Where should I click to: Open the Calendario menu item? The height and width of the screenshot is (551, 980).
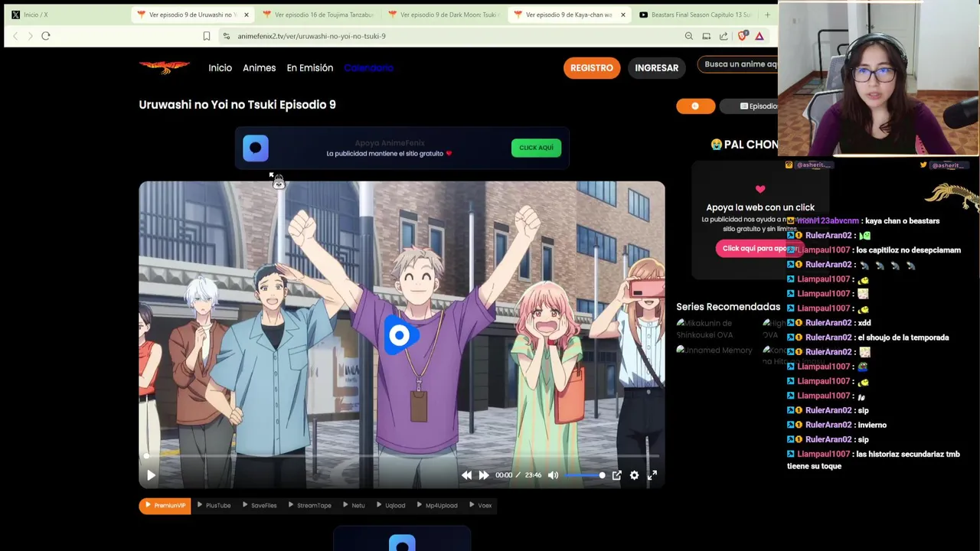pos(368,68)
